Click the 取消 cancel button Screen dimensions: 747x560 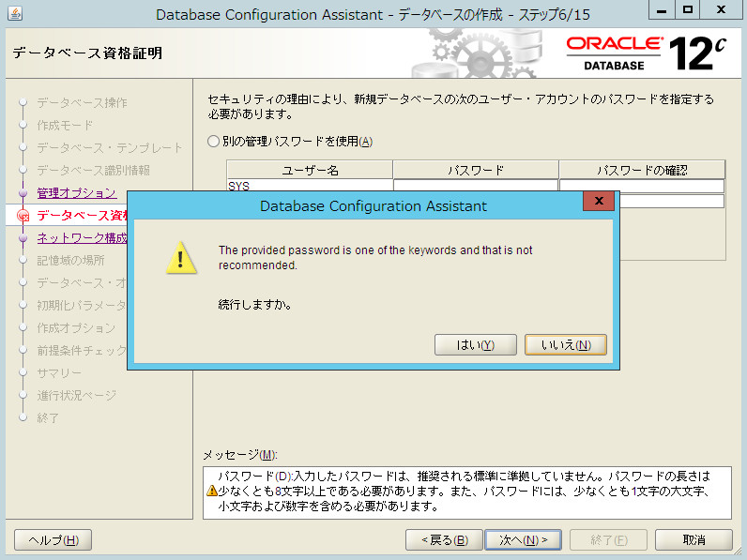click(694, 540)
